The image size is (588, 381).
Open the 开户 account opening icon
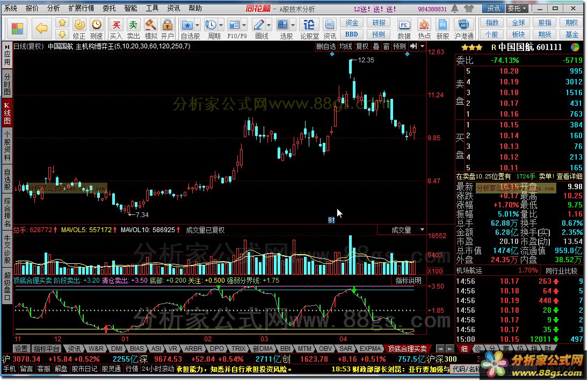click(167, 29)
